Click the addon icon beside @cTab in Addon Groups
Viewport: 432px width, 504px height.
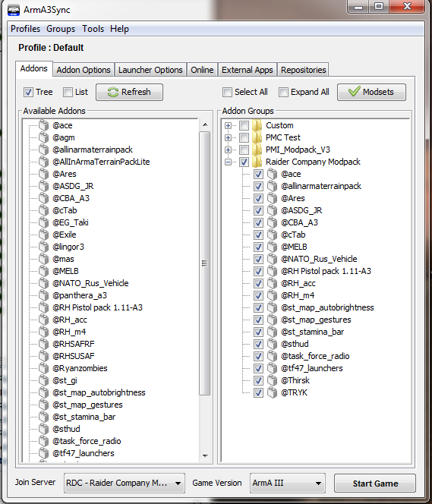[273, 235]
